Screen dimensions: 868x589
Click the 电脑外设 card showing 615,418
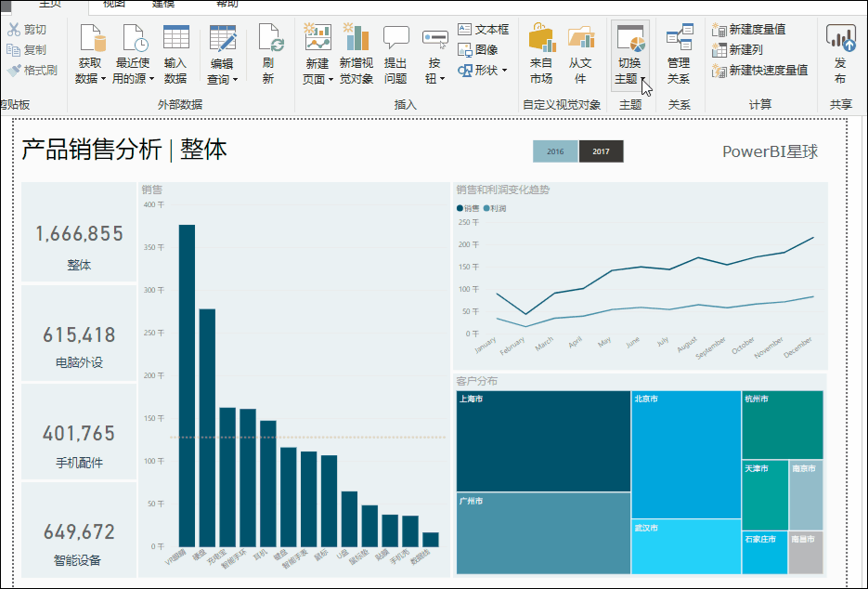tap(79, 334)
